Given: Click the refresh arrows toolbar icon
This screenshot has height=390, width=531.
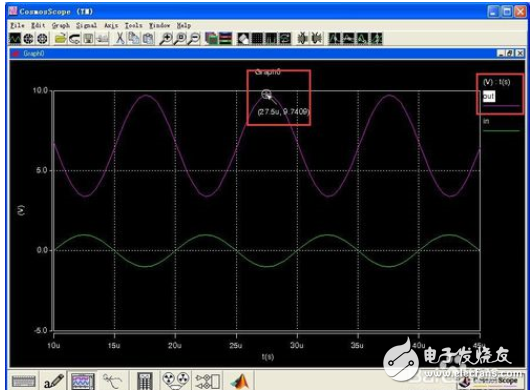Looking at the screenshot, I should tap(285, 39).
